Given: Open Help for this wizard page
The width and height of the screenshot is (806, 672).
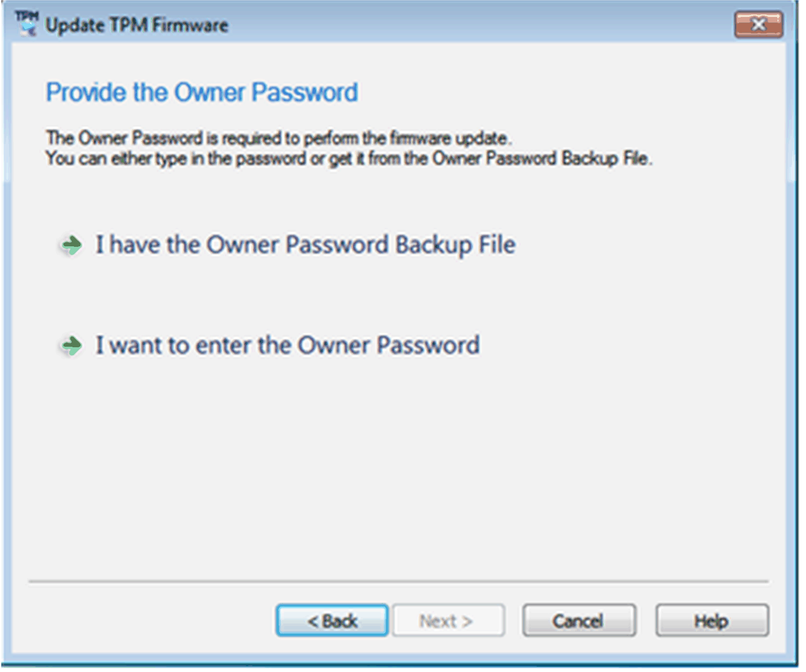Looking at the screenshot, I should 712,621.
